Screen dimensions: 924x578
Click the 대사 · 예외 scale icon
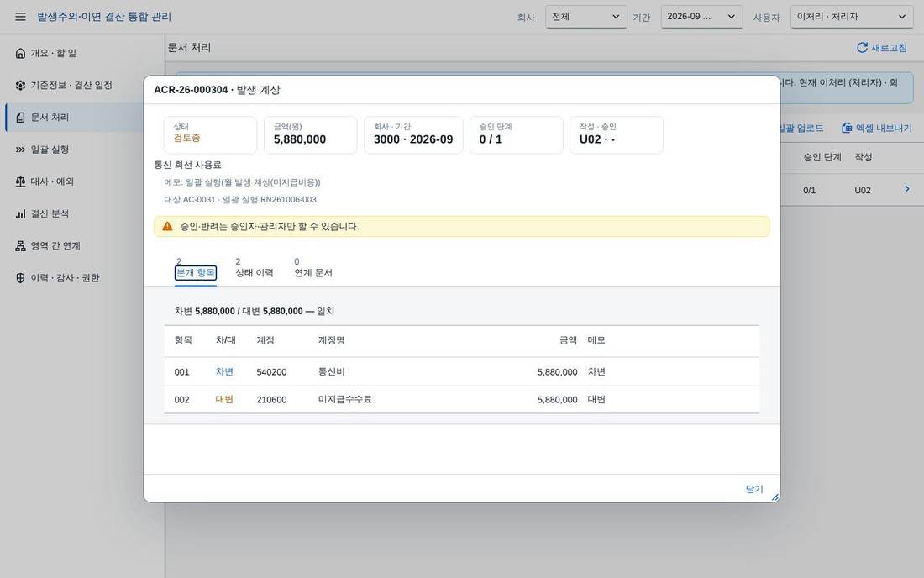pyautogui.click(x=21, y=181)
